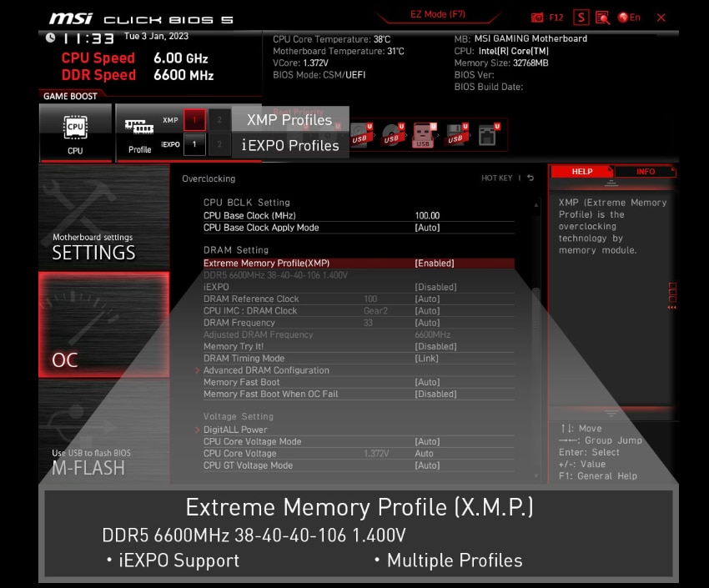Enable iEXPO profile 1
The width and height of the screenshot is (709, 588).
194,144
